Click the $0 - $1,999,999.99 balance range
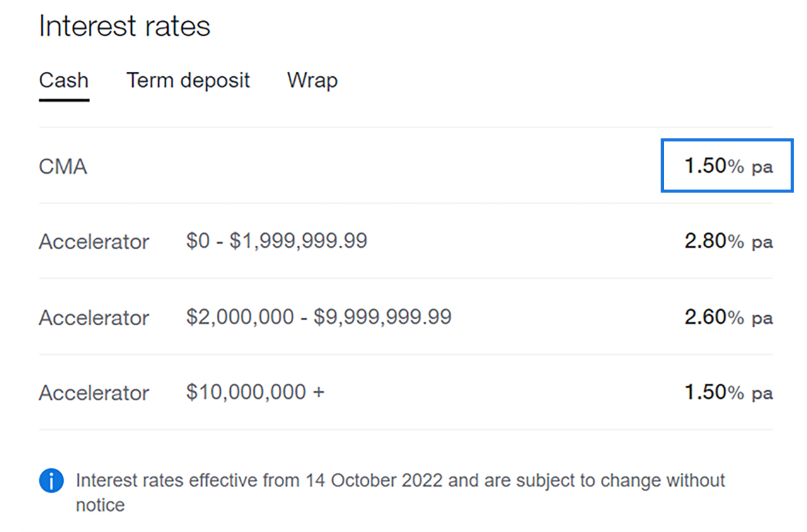 tap(277, 241)
